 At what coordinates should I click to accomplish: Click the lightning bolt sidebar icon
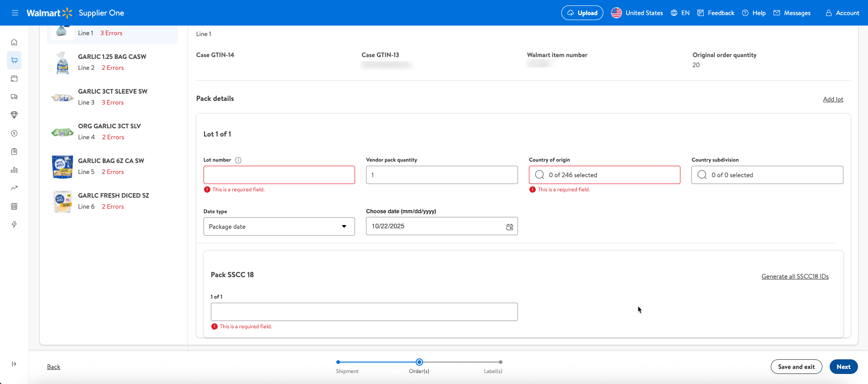coord(14,225)
